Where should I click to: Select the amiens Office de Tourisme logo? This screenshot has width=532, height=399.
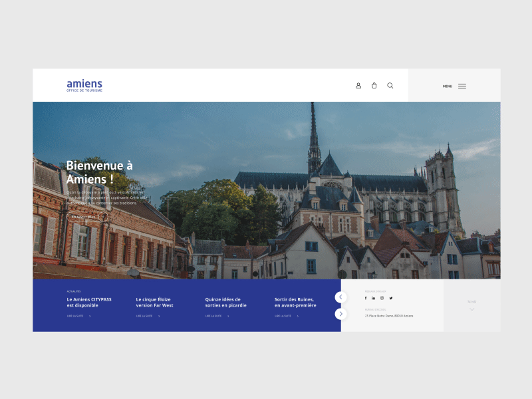pos(83,85)
